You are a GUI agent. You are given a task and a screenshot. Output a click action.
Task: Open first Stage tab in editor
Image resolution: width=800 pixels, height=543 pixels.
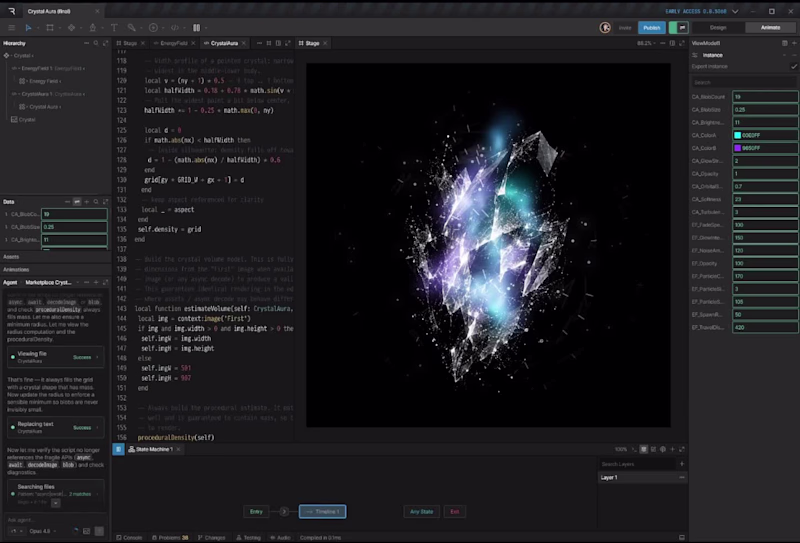(x=130, y=43)
